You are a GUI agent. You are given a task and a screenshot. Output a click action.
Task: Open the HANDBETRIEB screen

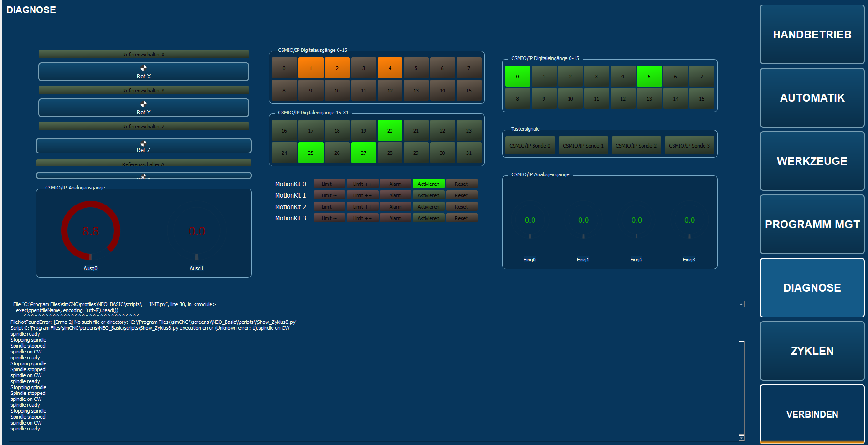click(812, 35)
